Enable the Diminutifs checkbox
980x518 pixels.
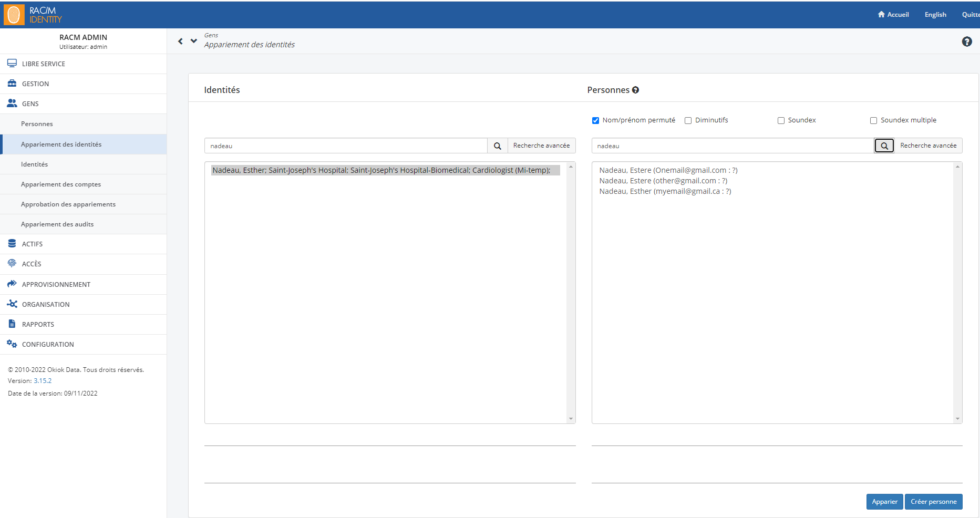tap(688, 121)
